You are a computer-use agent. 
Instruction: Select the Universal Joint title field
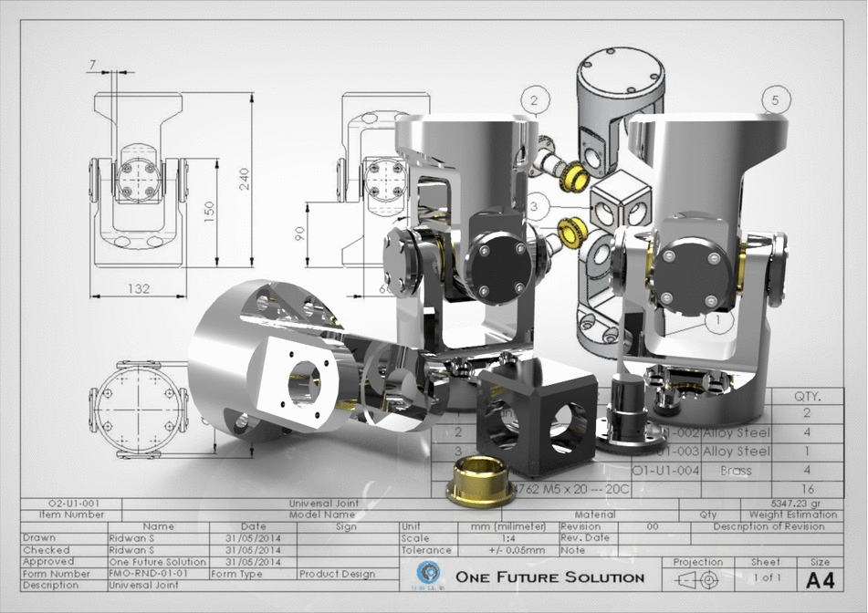pyautogui.click(x=324, y=503)
